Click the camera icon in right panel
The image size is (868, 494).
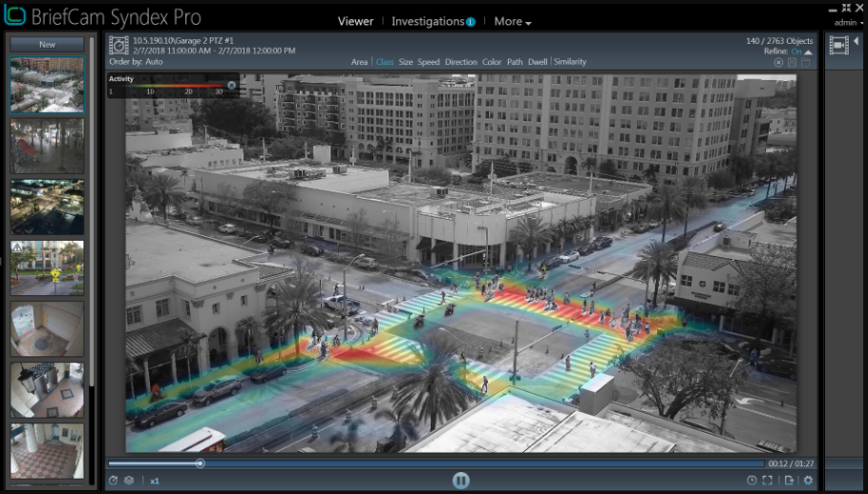pos(839,45)
